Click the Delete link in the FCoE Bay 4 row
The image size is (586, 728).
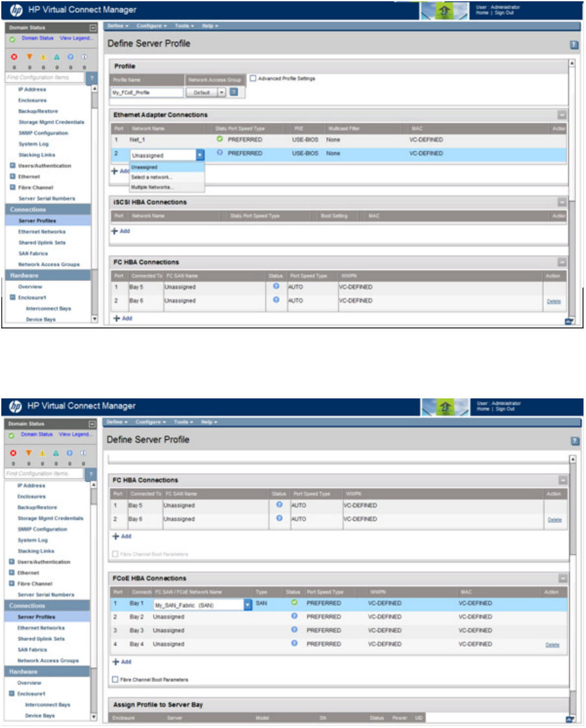tap(552, 644)
